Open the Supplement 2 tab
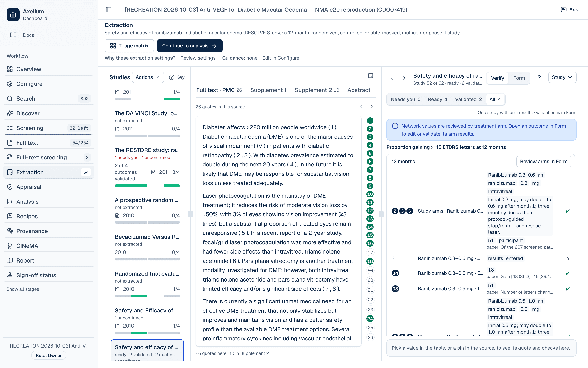 coord(317,90)
